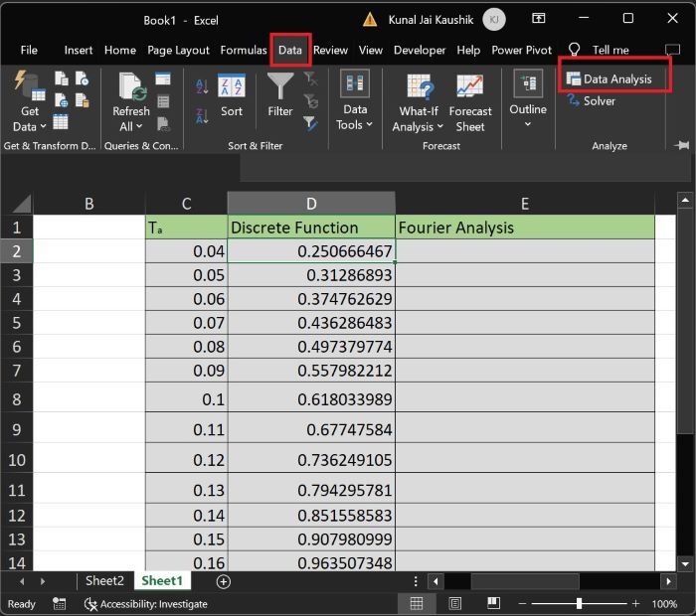Toggle the Filter funnel
Screen dimensions: 696x616
click(x=280, y=97)
